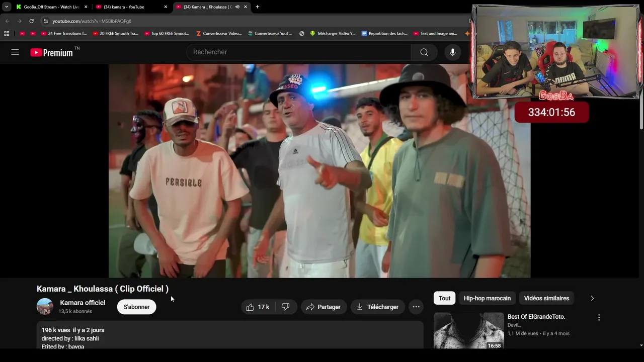This screenshot has height=362, width=644.
Task: Open more actions three-dot menu beside Télécharger
Action: [416, 307]
